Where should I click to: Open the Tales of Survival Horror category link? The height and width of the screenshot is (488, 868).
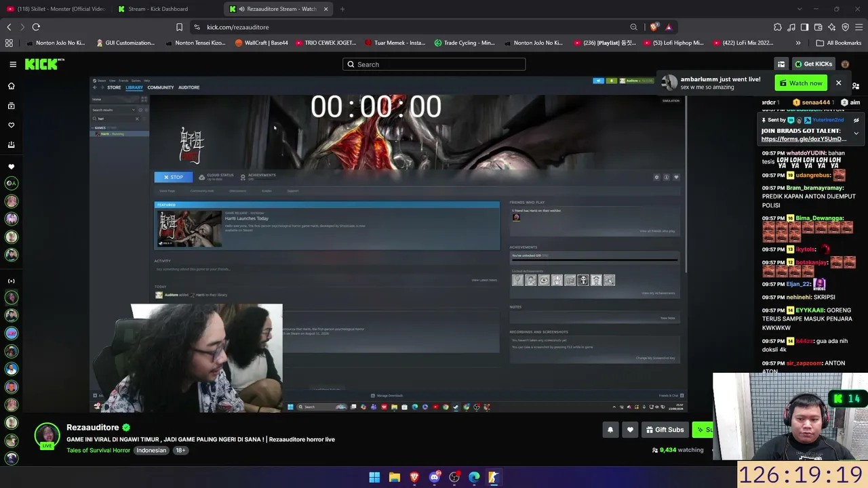pyautogui.click(x=98, y=450)
